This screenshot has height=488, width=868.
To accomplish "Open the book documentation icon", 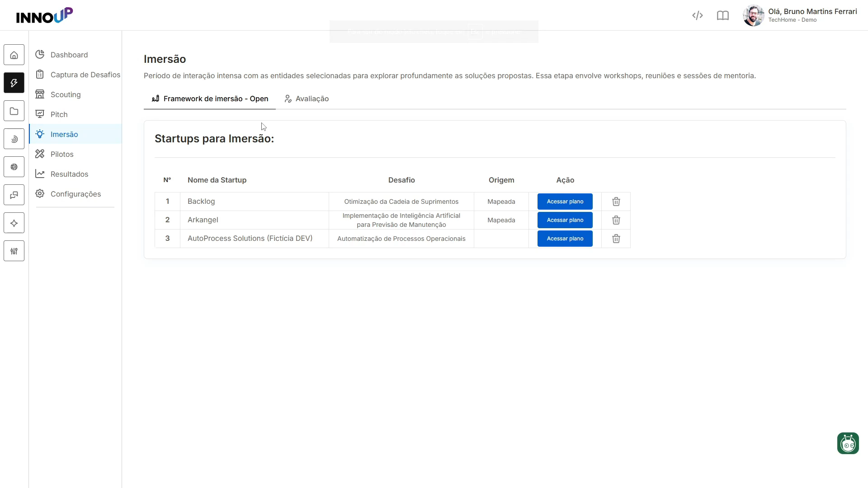I will [x=723, y=16].
